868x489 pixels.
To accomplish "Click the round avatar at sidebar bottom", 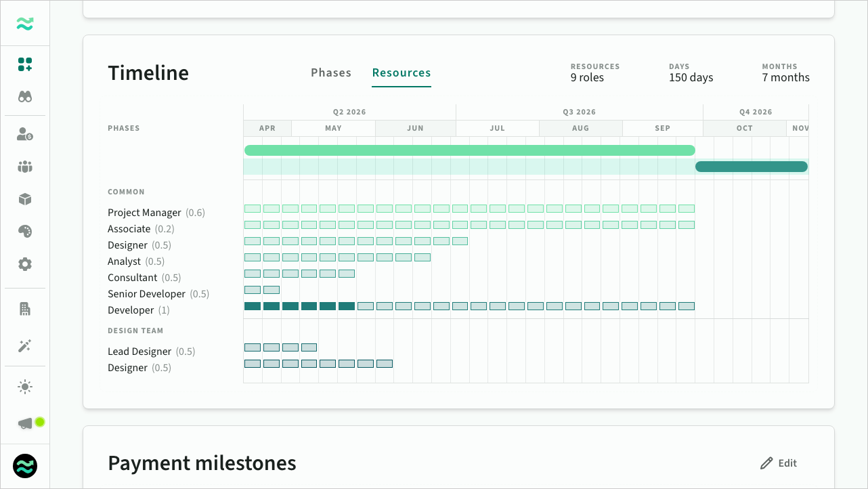I will [x=25, y=466].
